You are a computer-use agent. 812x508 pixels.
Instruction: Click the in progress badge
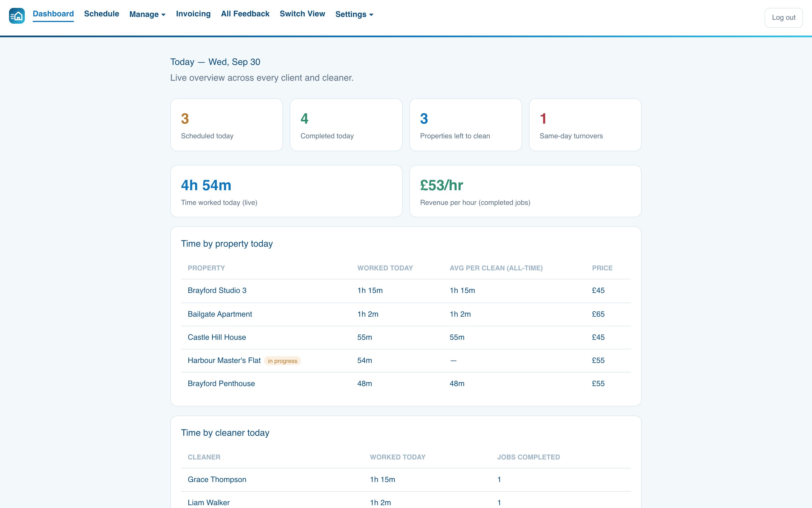[283, 361]
